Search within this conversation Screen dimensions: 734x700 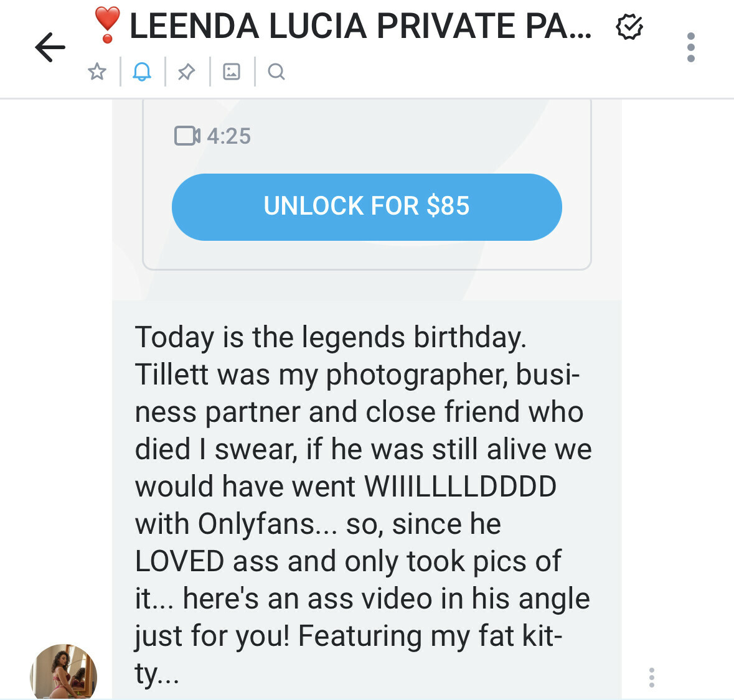pos(276,72)
